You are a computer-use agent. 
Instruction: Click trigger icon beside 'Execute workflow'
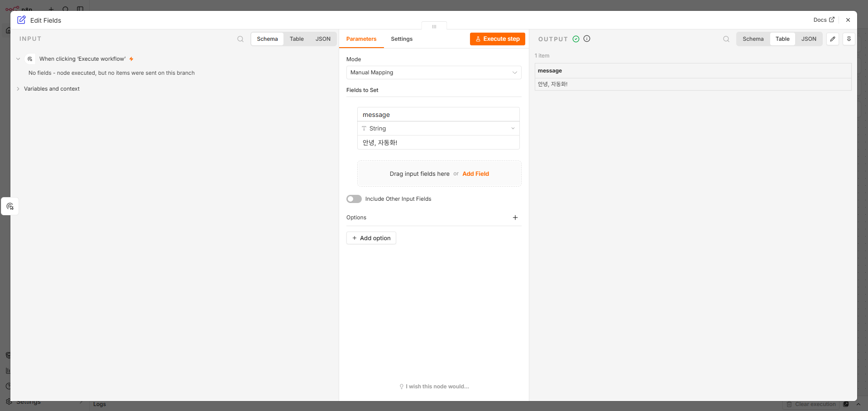30,59
